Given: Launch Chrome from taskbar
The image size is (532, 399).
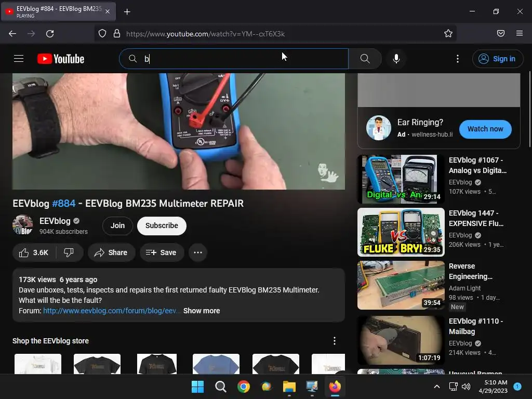Looking at the screenshot, I should tap(244, 387).
